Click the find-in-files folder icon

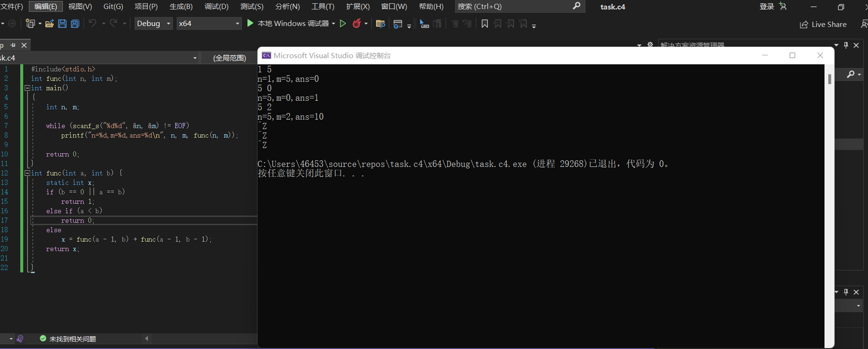pos(380,24)
